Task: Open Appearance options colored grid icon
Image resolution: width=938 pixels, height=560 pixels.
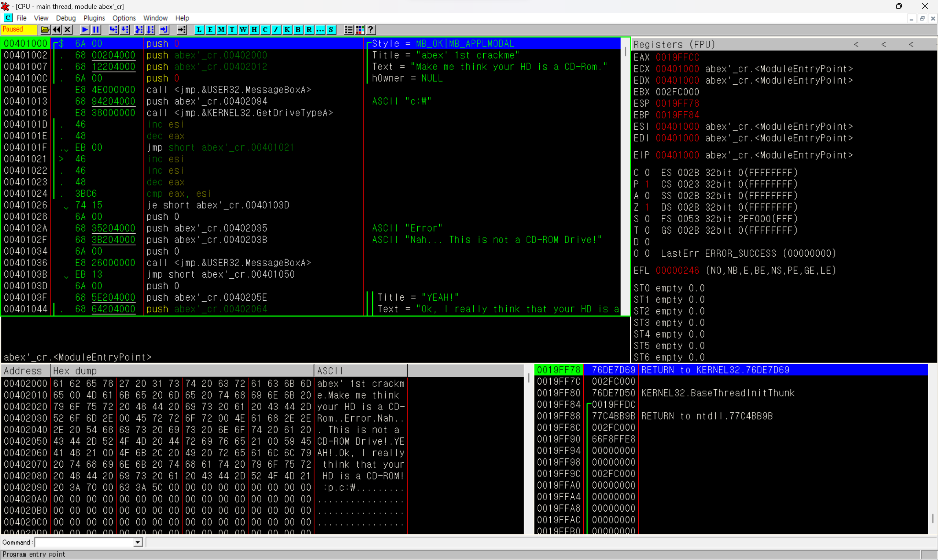Action: point(360,30)
